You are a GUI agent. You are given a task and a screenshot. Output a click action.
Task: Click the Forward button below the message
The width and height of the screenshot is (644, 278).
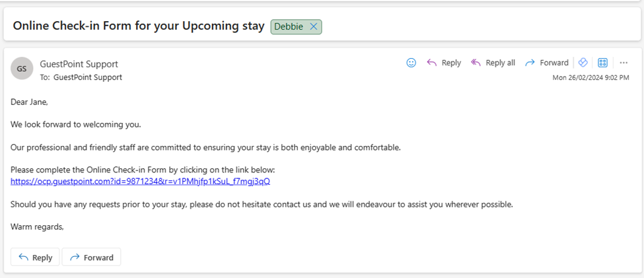(91, 257)
